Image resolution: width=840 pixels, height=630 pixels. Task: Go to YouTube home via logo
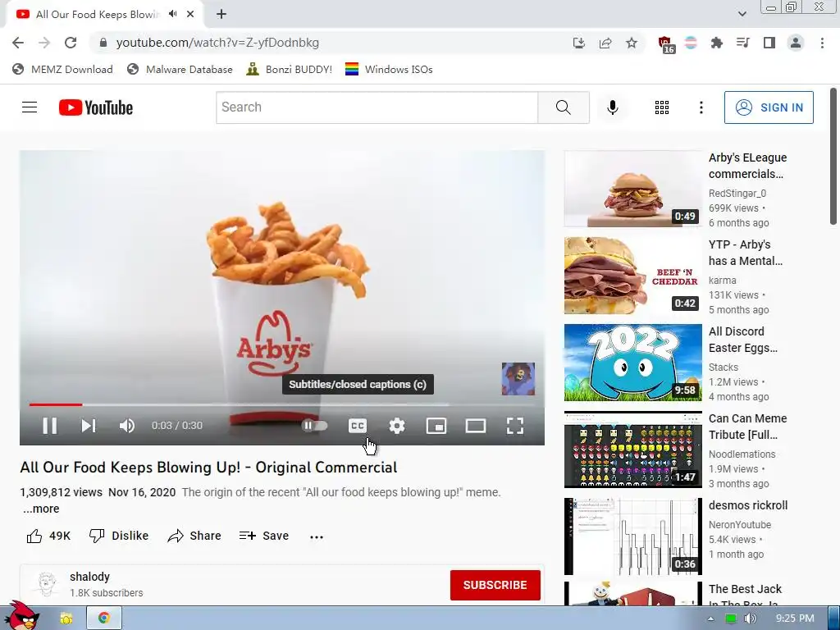96,107
